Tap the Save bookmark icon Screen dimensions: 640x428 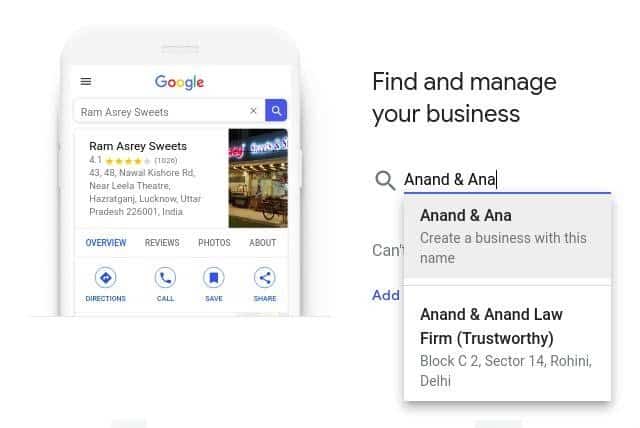pos(213,278)
